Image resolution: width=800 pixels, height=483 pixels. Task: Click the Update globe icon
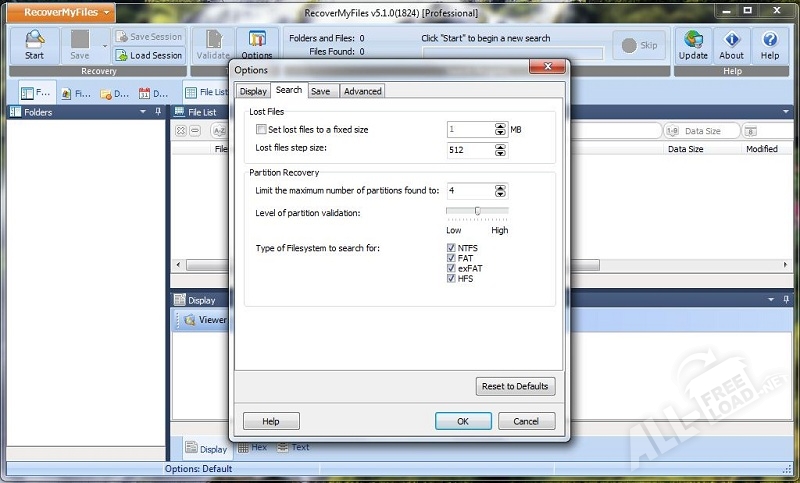click(x=693, y=40)
